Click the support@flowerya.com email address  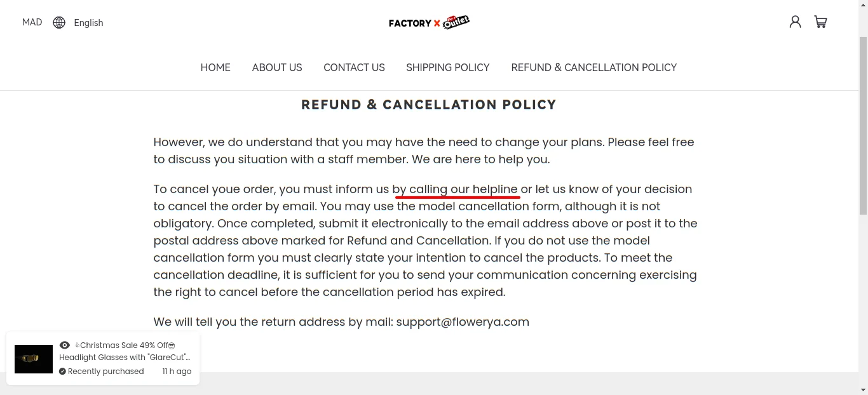tap(463, 322)
